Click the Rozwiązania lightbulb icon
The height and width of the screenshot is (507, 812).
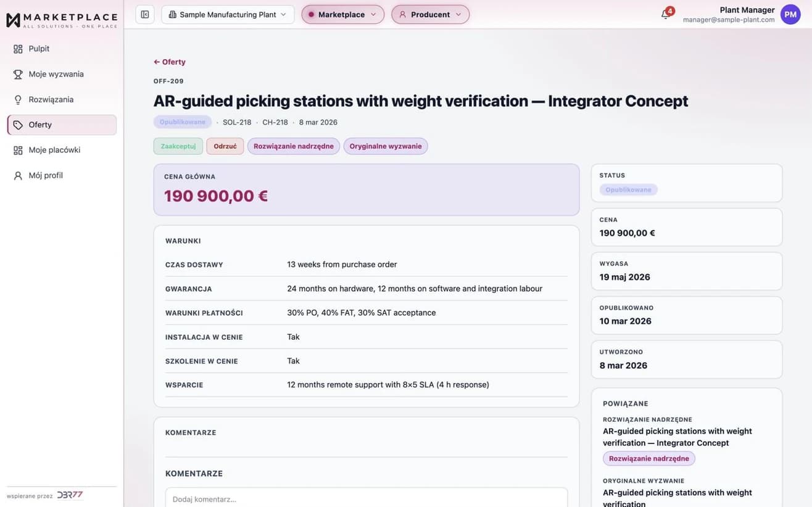pyautogui.click(x=18, y=99)
